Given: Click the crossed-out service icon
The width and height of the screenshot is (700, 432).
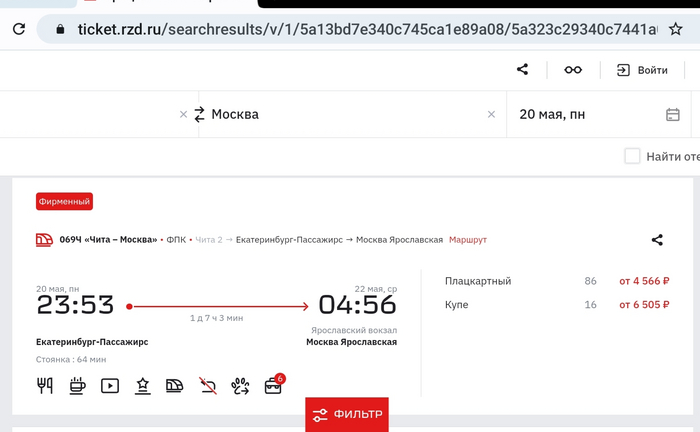Looking at the screenshot, I should (x=208, y=386).
